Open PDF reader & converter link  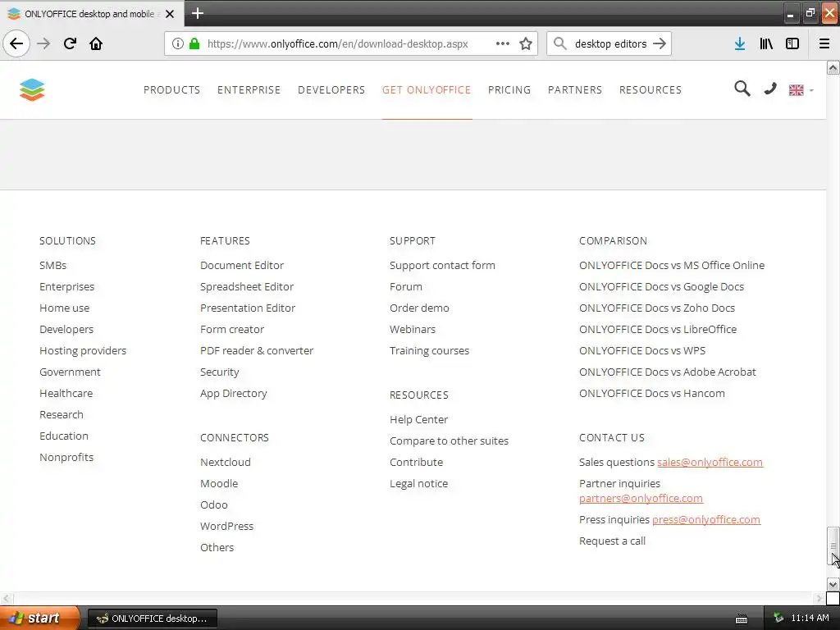click(x=257, y=351)
